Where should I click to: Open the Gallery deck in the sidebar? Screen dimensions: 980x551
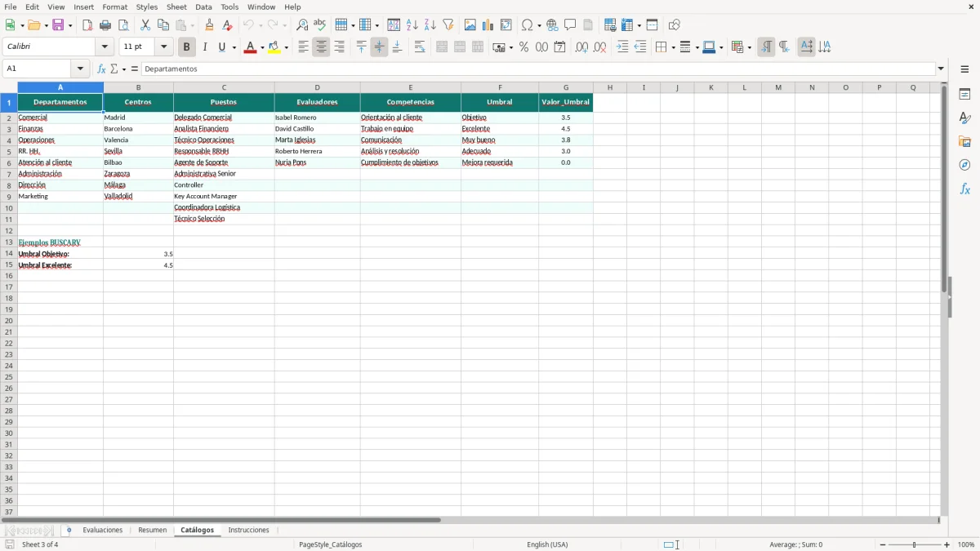pyautogui.click(x=965, y=141)
